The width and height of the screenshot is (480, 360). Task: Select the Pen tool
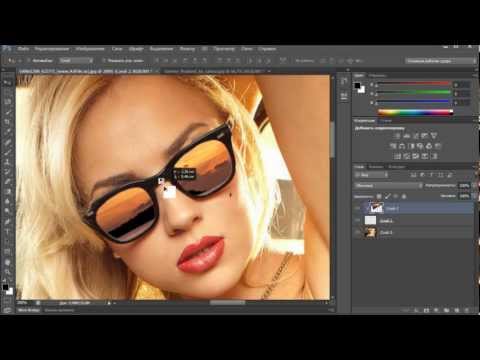click(x=8, y=222)
